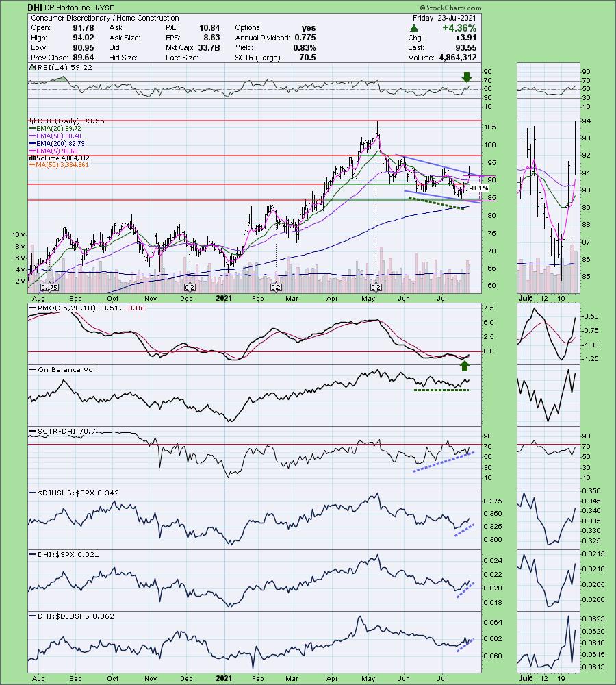The height and width of the screenshot is (685, 616).
Task: Click the green down arrow in RSI panel
Action: tap(466, 77)
